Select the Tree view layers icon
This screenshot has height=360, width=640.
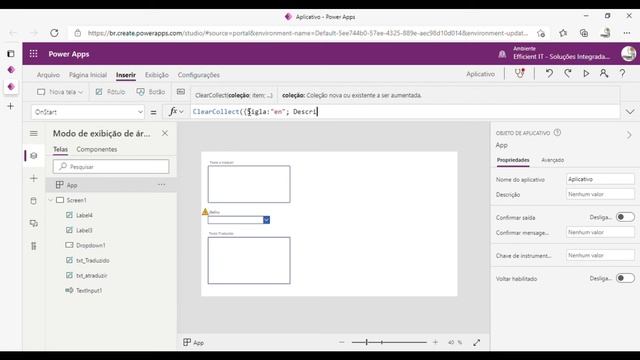point(33,156)
